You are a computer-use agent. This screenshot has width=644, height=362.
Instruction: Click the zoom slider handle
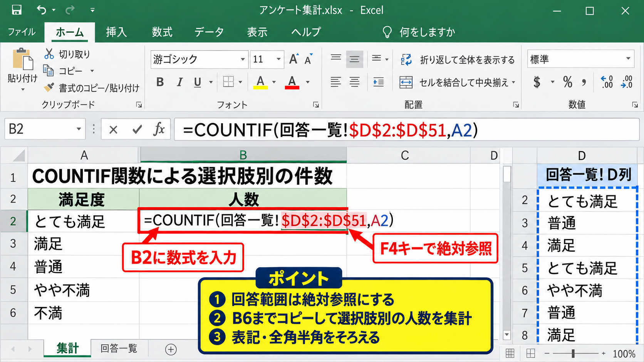[573, 353]
